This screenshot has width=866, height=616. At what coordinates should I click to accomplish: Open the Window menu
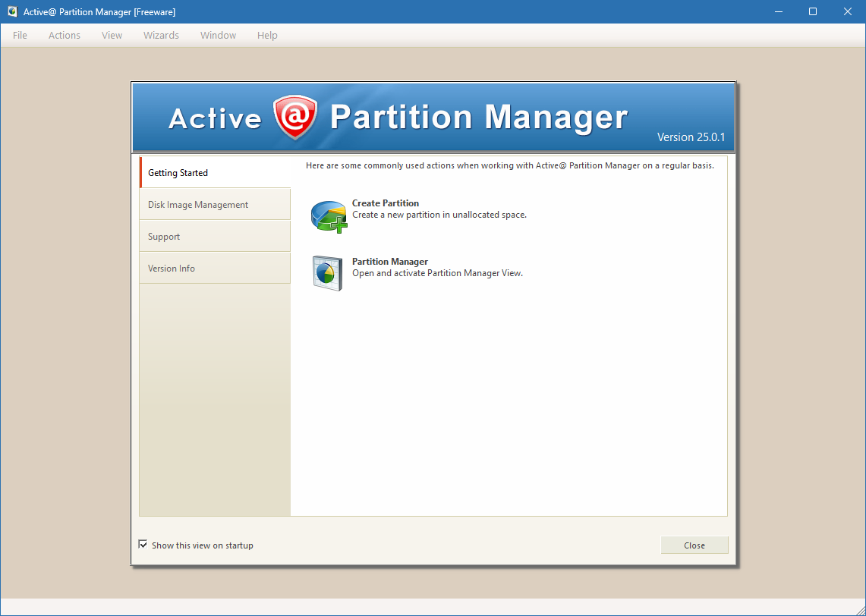(218, 36)
